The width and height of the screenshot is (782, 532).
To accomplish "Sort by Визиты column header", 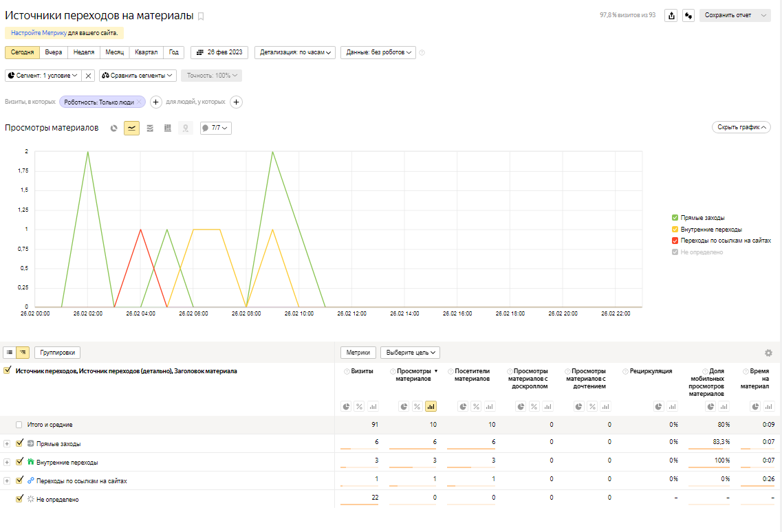I will coord(362,371).
